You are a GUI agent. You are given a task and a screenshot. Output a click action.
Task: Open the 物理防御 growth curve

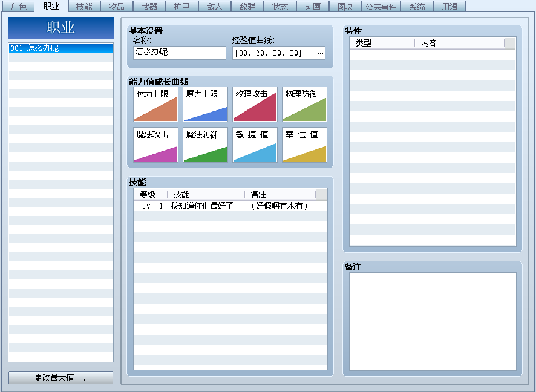(304, 104)
